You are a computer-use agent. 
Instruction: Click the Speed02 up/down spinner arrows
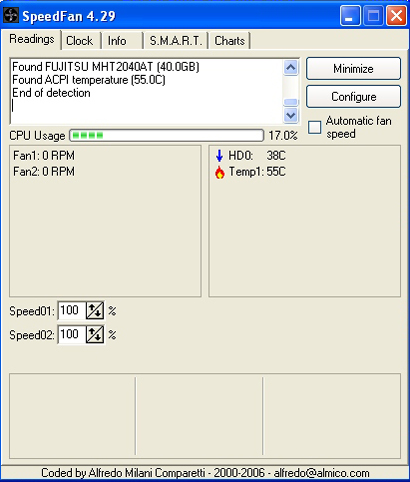95,334
